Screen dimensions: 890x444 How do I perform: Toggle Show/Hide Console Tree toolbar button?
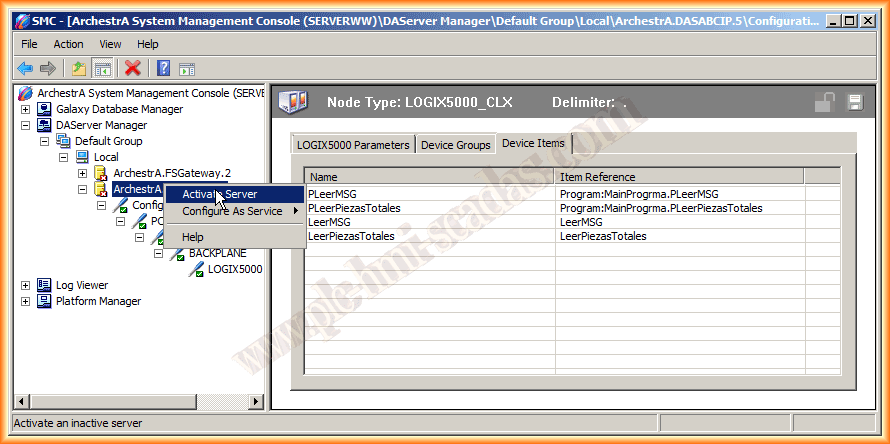102,68
